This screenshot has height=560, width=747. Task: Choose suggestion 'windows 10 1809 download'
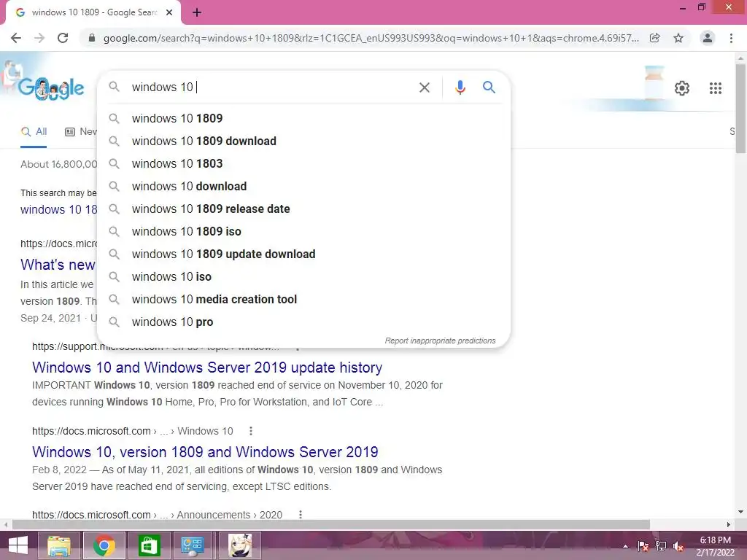coord(303,141)
